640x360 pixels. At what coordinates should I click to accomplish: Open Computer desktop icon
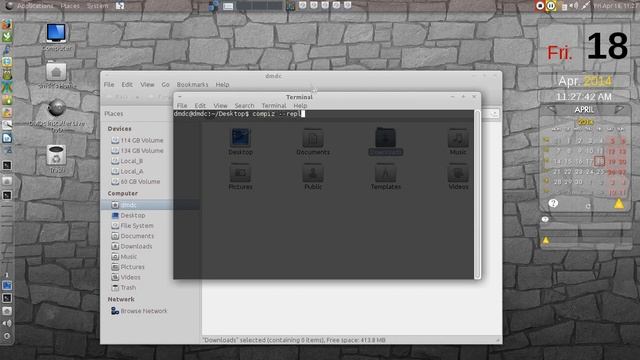pos(56,38)
